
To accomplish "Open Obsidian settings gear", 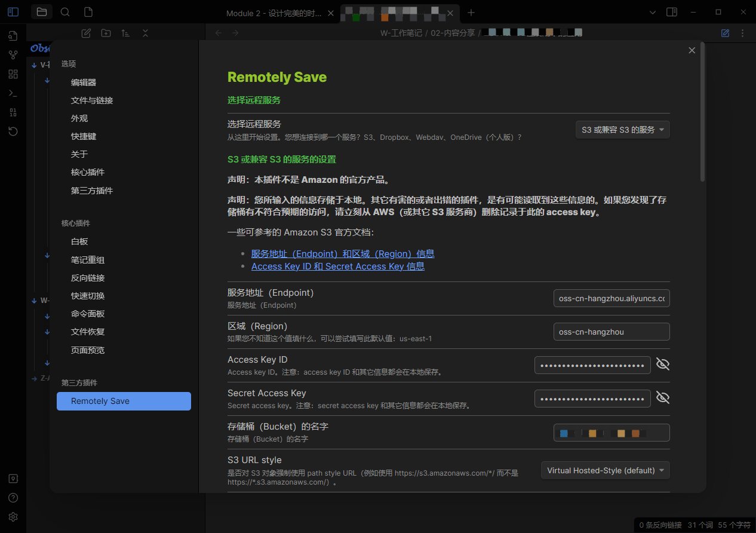I will pyautogui.click(x=13, y=517).
